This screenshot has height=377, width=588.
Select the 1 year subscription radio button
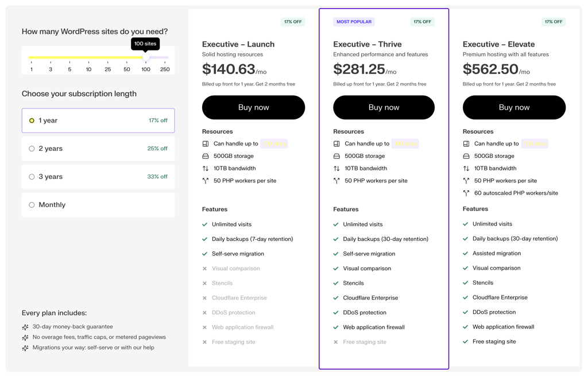(x=32, y=120)
